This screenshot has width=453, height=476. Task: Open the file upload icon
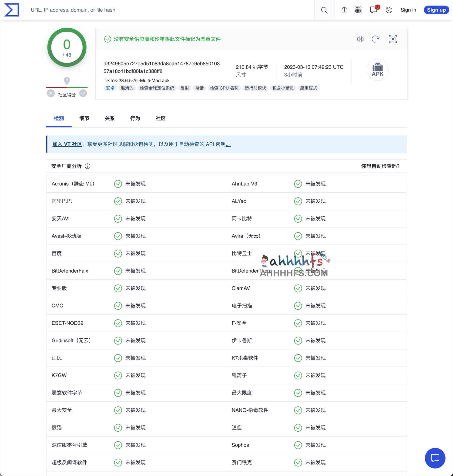[x=345, y=10]
